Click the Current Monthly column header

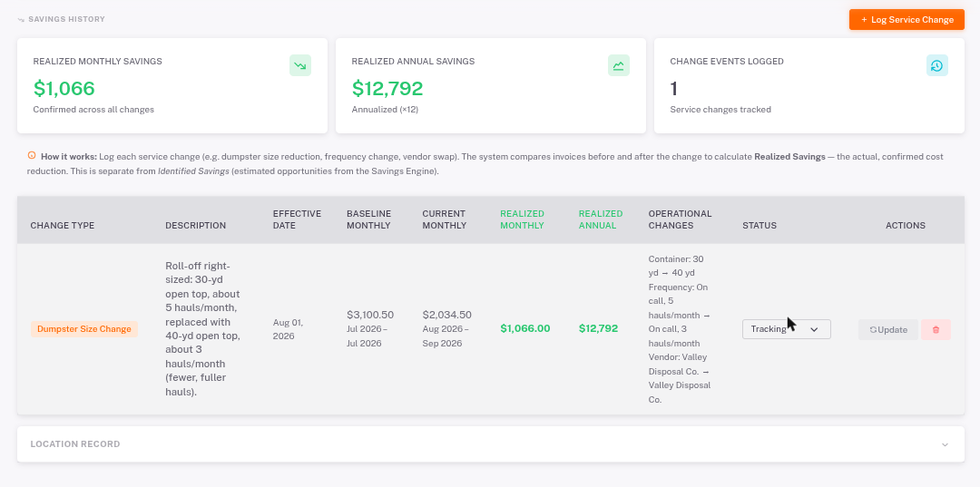tap(445, 219)
